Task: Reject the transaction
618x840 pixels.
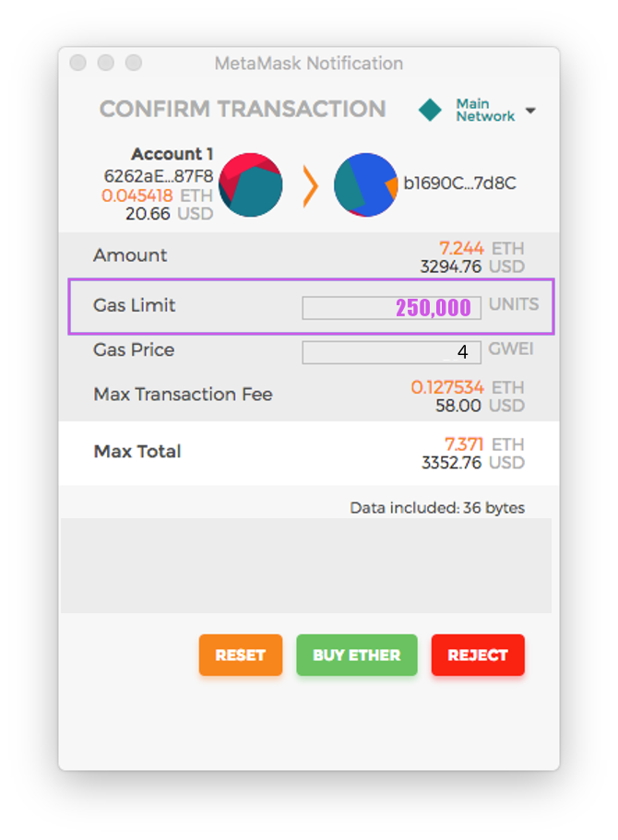Action: [x=477, y=655]
